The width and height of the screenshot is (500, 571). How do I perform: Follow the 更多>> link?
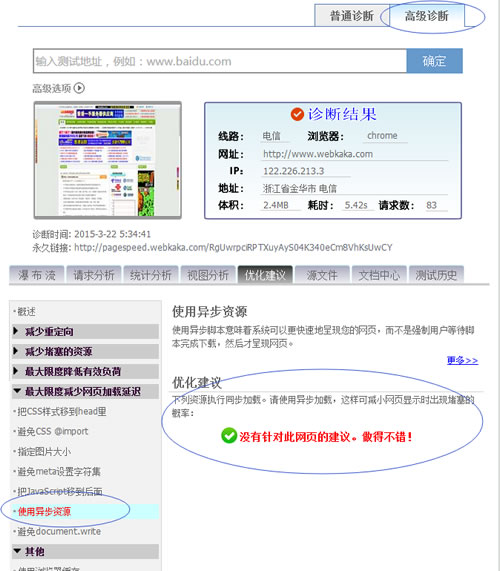[x=462, y=360]
